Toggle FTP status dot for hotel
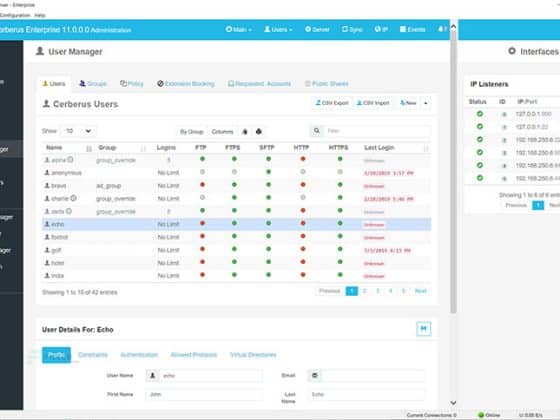 coord(202,262)
